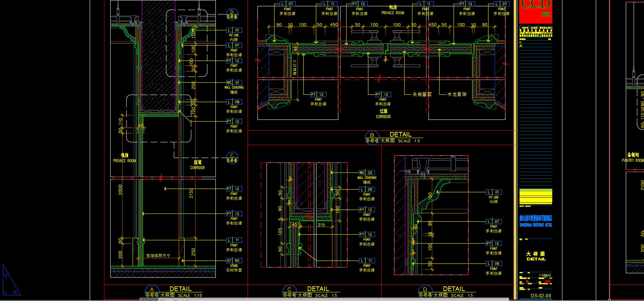Select the 石材饰面 stone finish label
The width and height of the screenshot is (644, 301).
pos(234,270)
